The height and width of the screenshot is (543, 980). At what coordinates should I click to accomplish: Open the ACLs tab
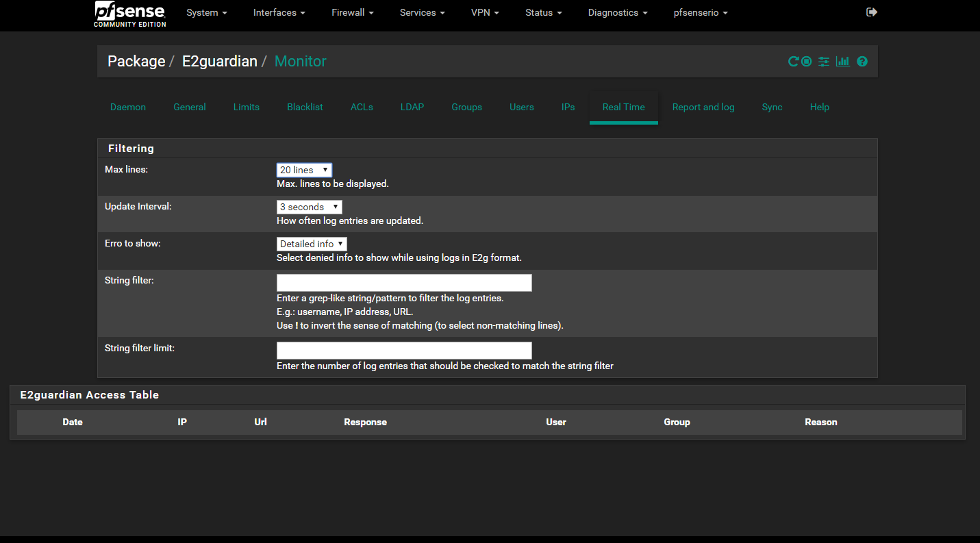click(x=362, y=107)
